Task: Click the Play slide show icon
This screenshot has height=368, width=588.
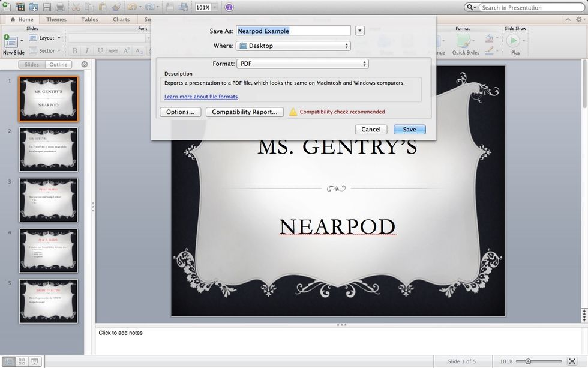Action: [514, 40]
